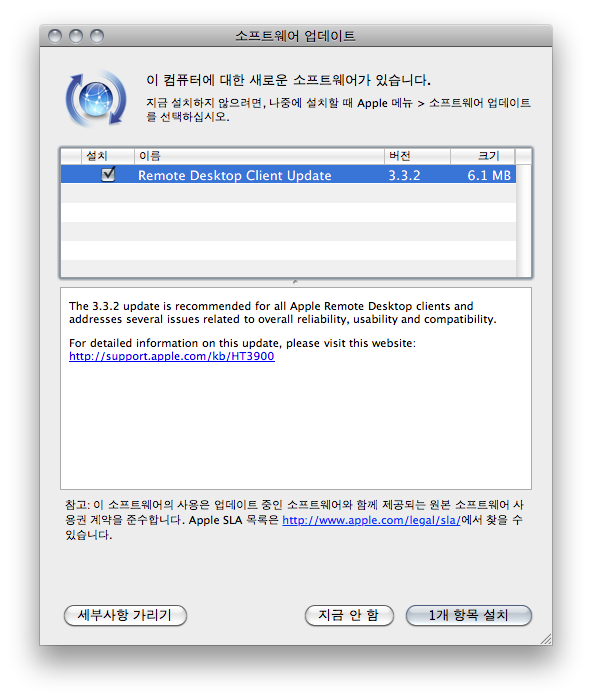Sort by the 이름 column header
592x700 pixels.
pyautogui.click(x=259, y=156)
